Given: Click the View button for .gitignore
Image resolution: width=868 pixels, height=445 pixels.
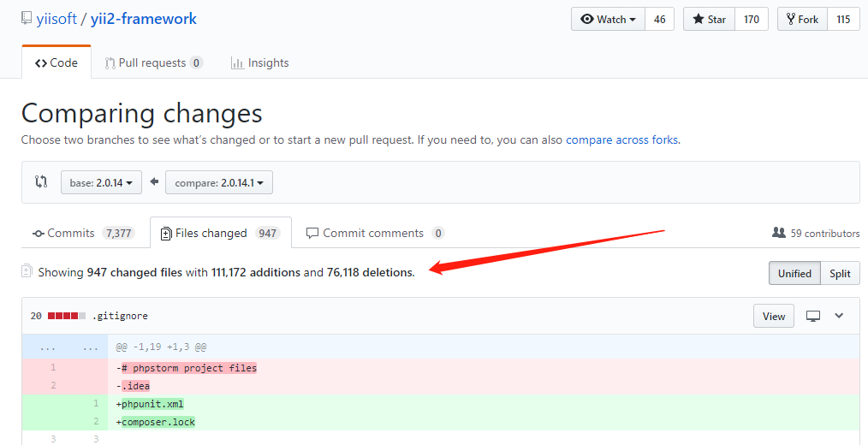Looking at the screenshot, I should [x=773, y=316].
